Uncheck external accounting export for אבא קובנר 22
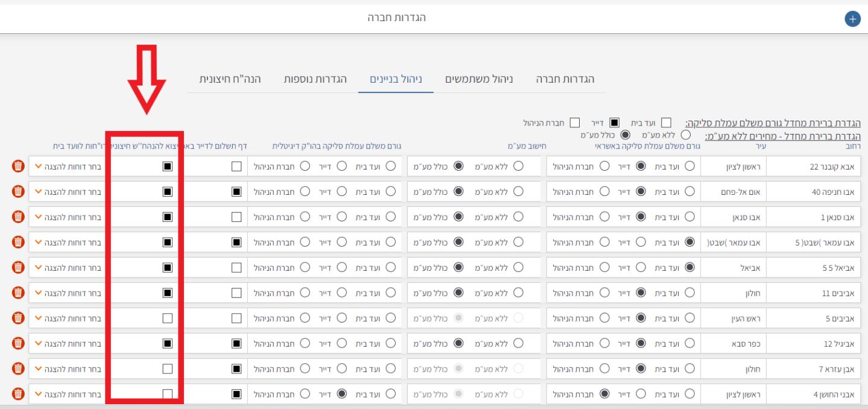This screenshot has height=409, width=868. [168, 166]
